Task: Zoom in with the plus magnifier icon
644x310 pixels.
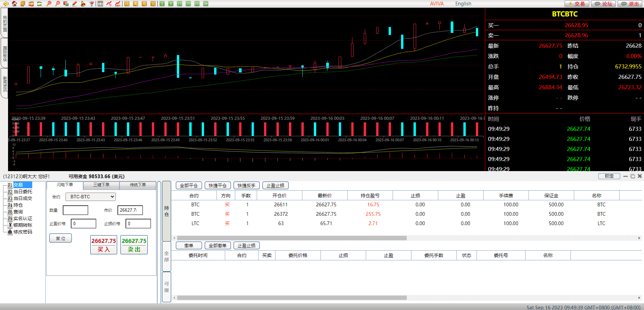Action: 49,4
